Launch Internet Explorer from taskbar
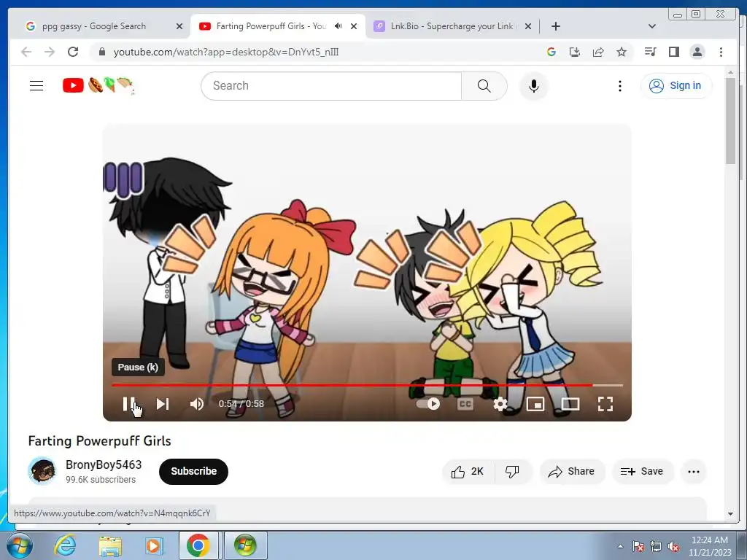The image size is (747, 560). 65,545
